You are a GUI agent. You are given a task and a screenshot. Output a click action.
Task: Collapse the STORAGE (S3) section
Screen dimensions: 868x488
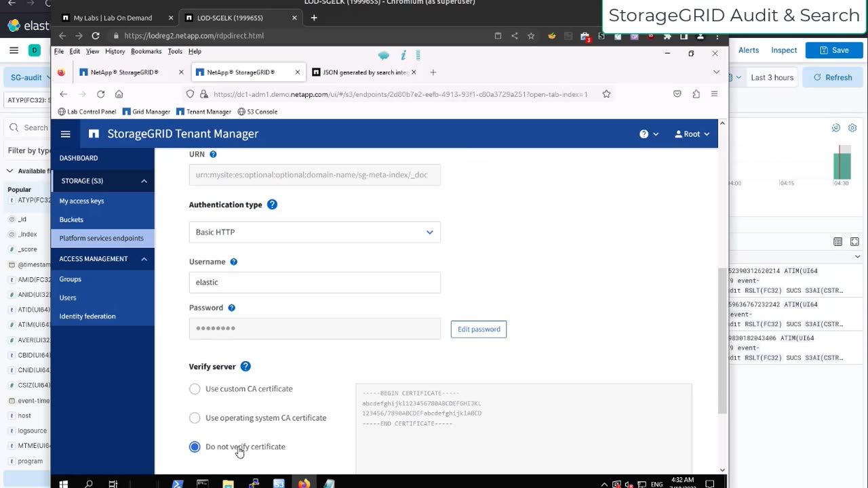[144, 181]
